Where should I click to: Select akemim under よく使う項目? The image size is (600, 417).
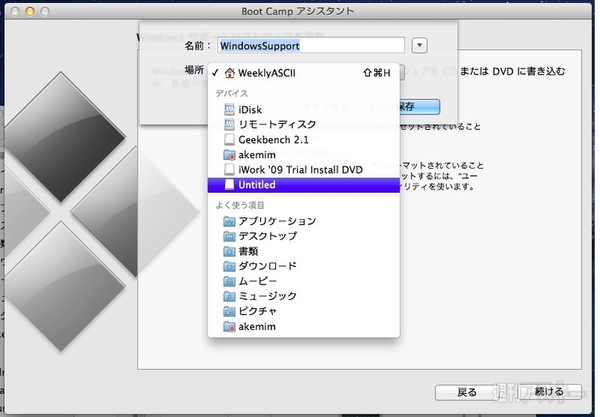[x=304, y=327]
